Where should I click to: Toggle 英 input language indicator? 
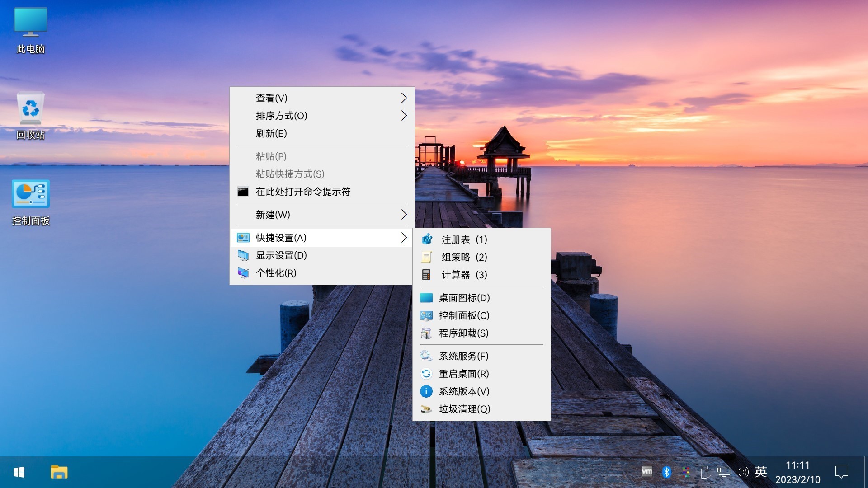coord(761,472)
